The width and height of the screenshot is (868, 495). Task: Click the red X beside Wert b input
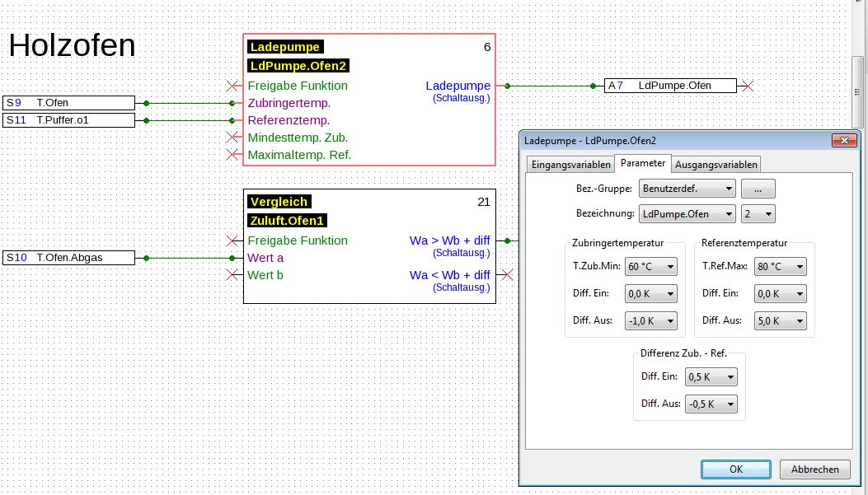pos(233,275)
